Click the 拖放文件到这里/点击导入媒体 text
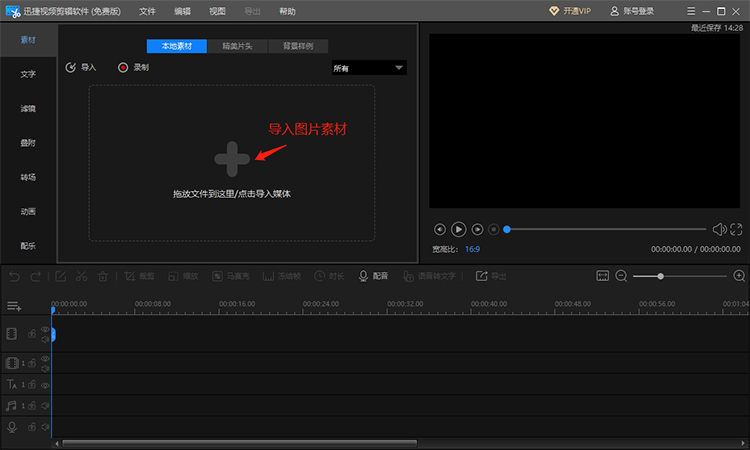 (232, 194)
